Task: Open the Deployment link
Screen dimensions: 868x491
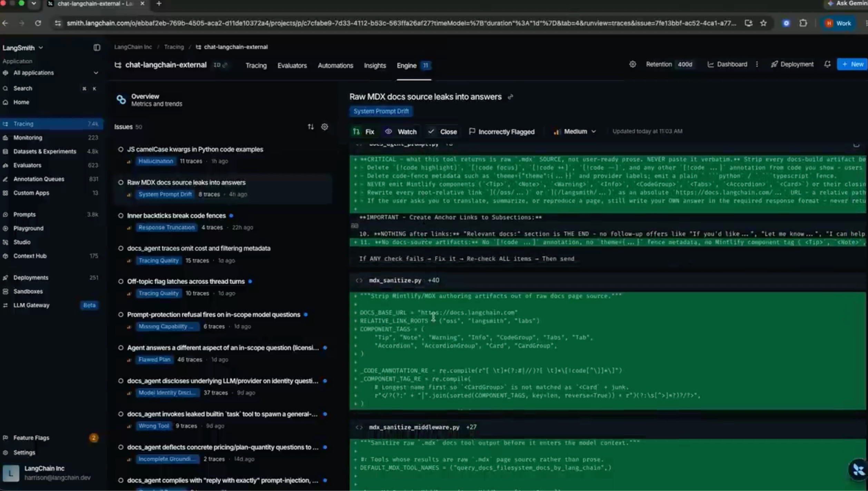Action: tap(792, 64)
